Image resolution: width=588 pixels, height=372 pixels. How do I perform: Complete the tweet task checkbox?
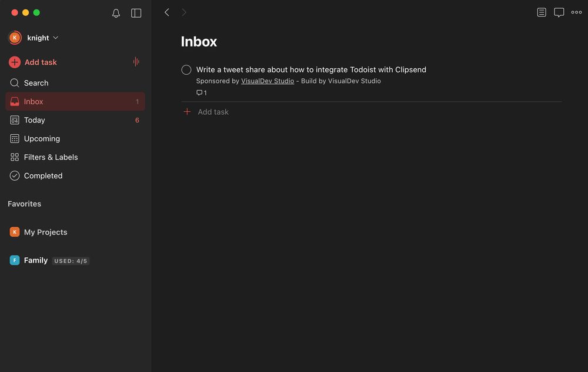coord(186,70)
